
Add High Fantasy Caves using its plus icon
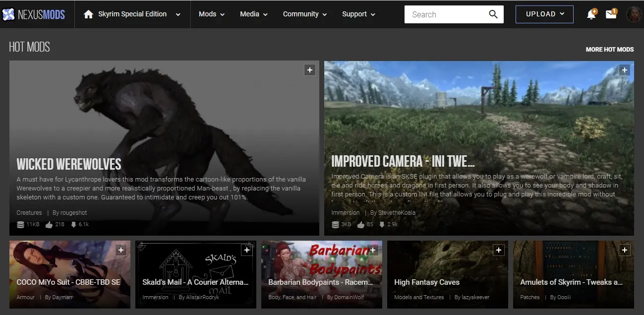499,251
